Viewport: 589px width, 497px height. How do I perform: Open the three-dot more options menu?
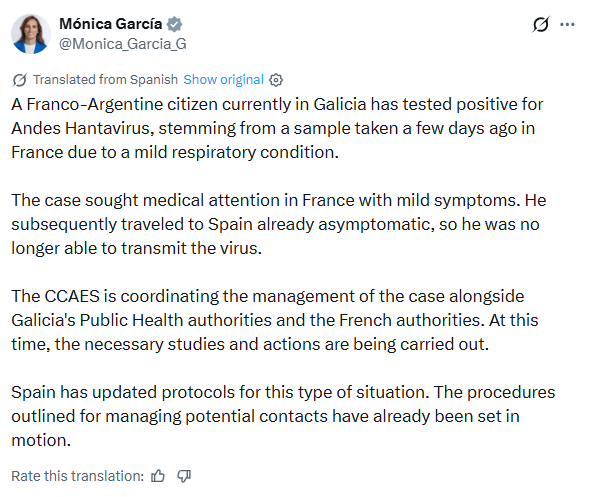567,24
